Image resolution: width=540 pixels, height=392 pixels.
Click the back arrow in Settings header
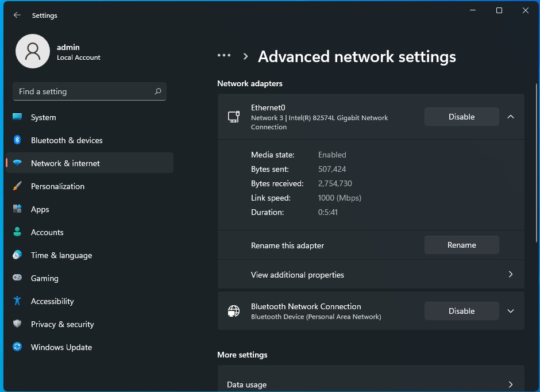pos(17,16)
